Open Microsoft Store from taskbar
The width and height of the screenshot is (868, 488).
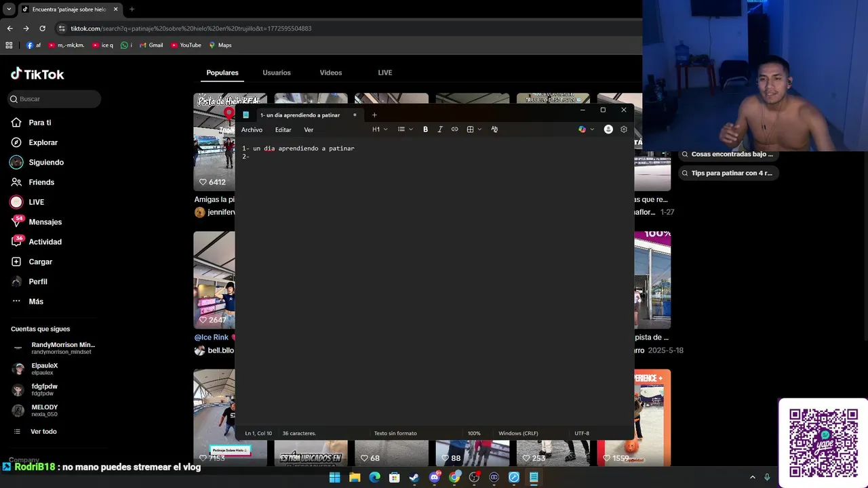pyautogui.click(x=394, y=478)
